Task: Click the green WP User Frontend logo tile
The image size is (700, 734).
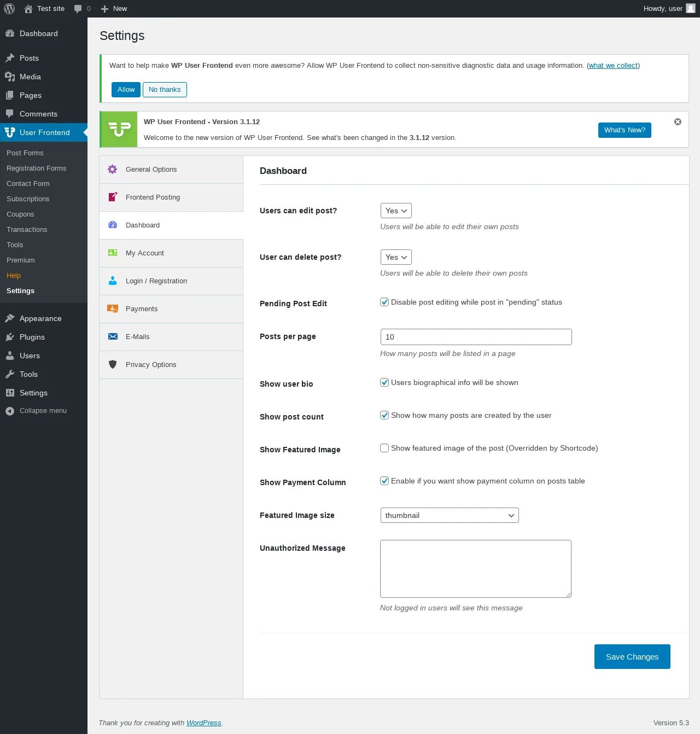Action: 120,129
